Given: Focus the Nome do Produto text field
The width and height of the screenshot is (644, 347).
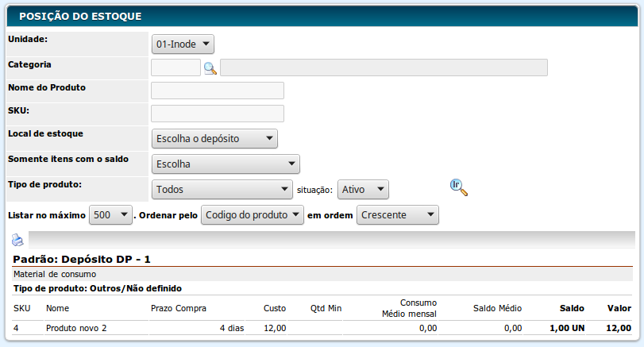Looking at the screenshot, I should point(217,91).
